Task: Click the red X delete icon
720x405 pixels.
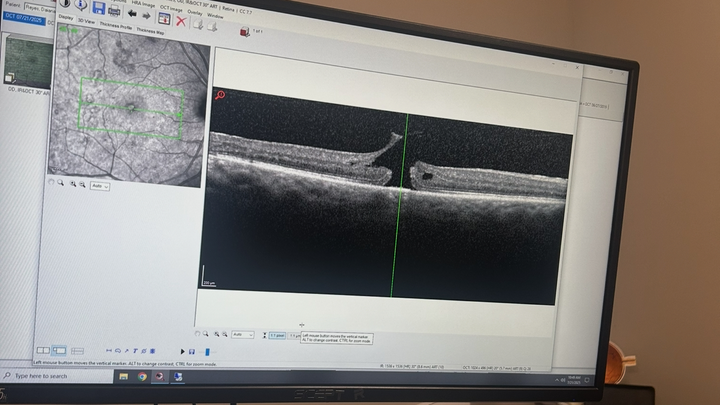Action: coord(181,20)
